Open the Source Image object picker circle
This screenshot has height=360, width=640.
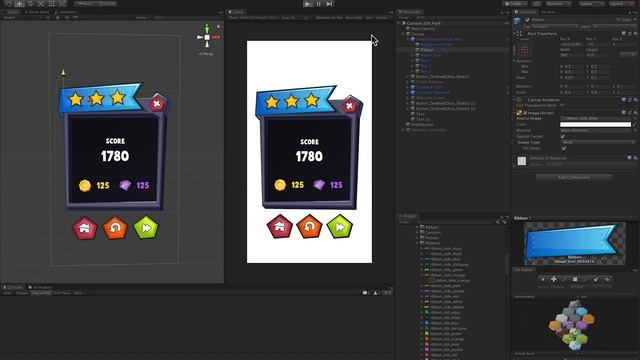pyautogui.click(x=635, y=118)
